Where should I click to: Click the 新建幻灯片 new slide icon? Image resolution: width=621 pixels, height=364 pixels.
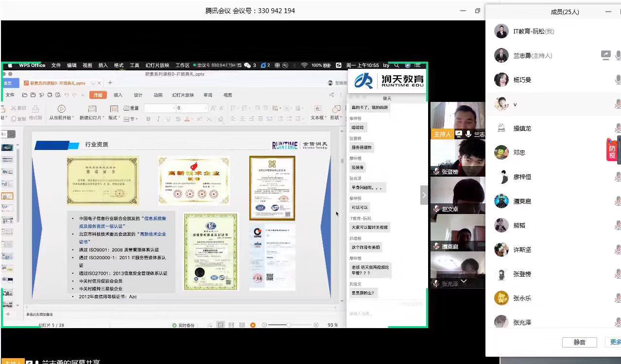pyautogui.click(x=92, y=109)
